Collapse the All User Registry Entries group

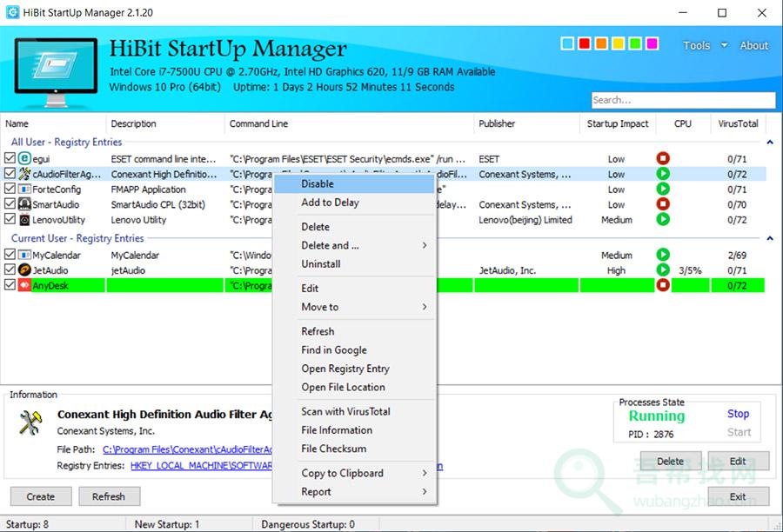click(x=769, y=143)
